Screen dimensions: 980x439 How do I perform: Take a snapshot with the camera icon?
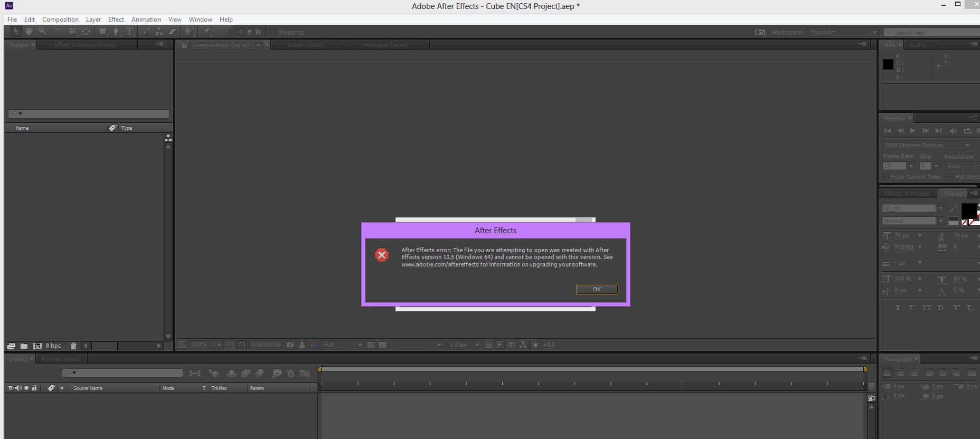pyautogui.click(x=290, y=345)
